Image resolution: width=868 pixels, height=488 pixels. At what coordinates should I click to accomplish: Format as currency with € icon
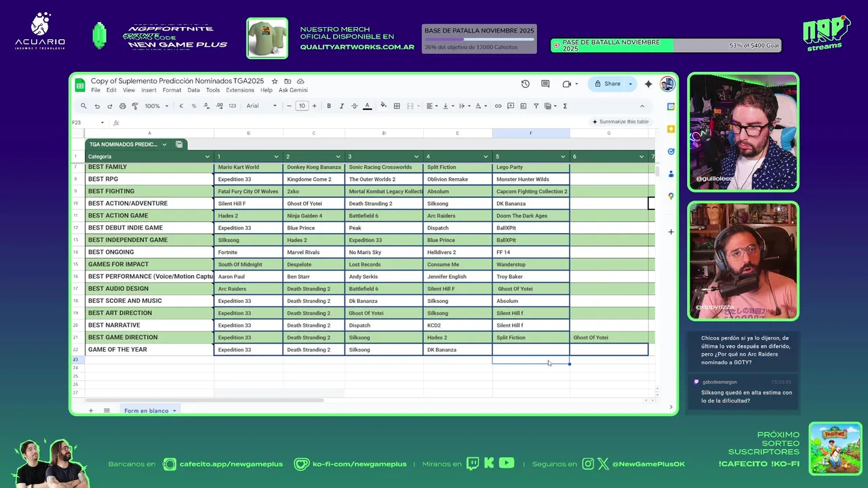pos(181,106)
